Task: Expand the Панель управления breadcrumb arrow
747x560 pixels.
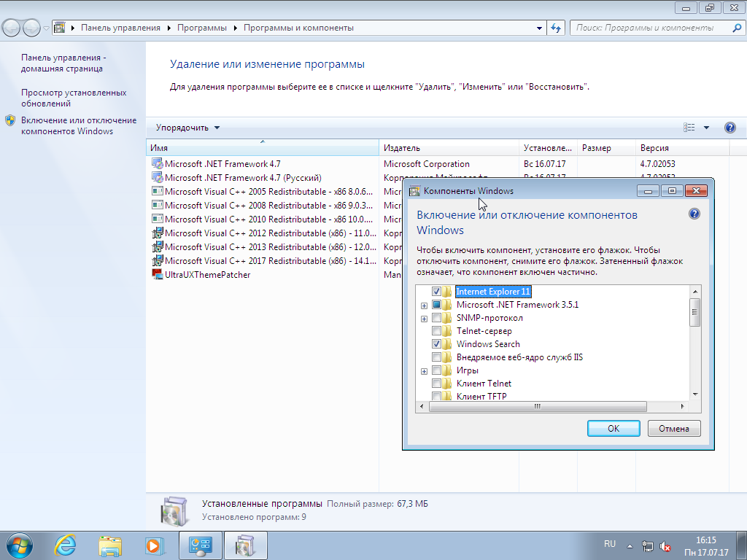Action: pos(169,28)
